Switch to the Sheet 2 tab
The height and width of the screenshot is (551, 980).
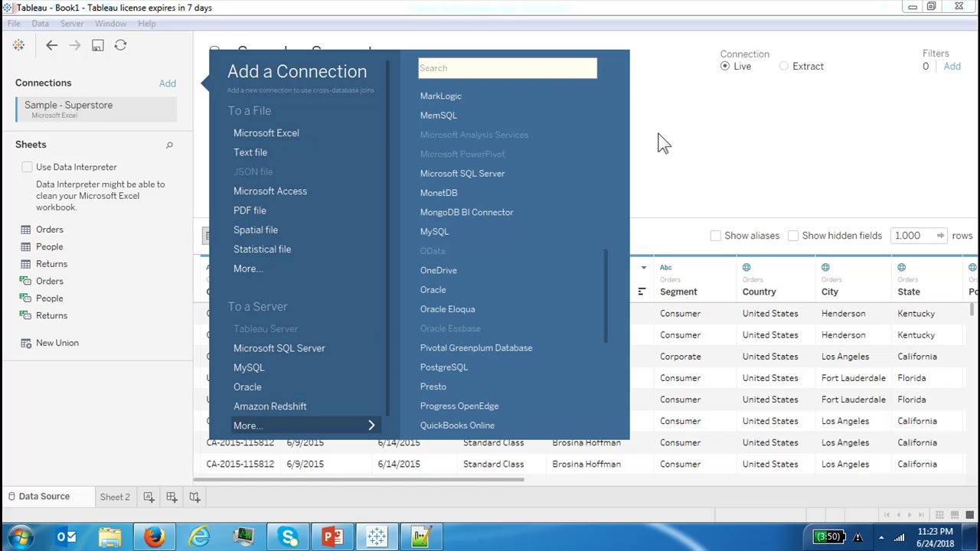point(115,497)
